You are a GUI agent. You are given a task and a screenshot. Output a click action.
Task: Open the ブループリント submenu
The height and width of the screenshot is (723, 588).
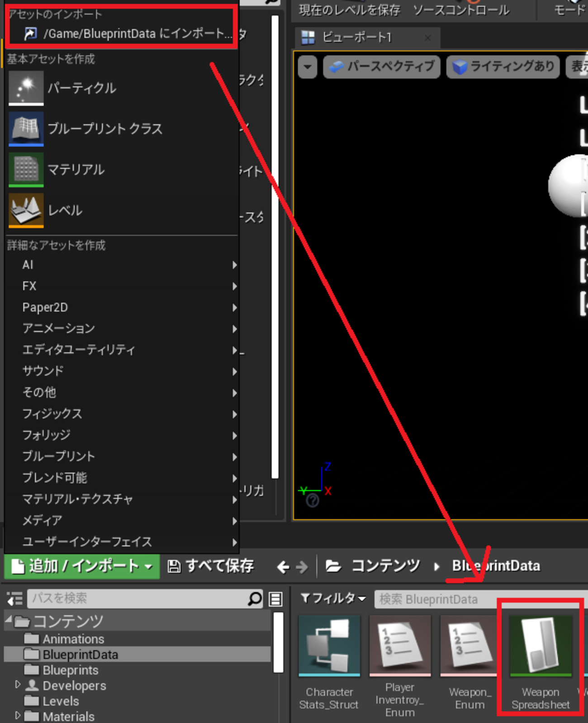[x=122, y=456]
